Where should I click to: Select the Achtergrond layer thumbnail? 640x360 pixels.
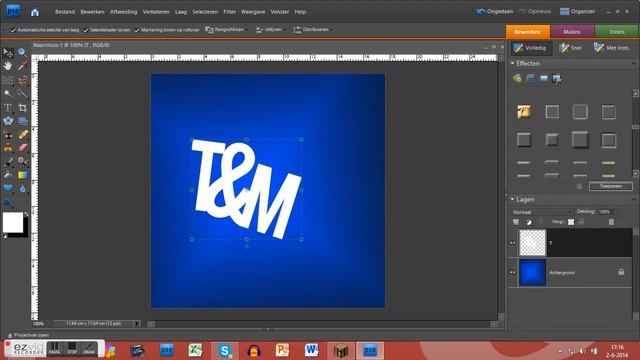(x=532, y=272)
